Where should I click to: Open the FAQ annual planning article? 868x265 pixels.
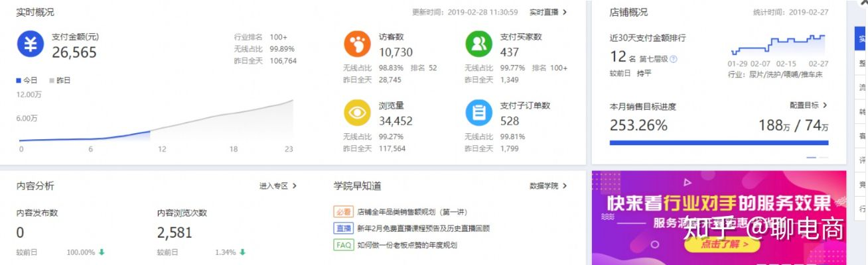pyautogui.click(x=407, y=245)
